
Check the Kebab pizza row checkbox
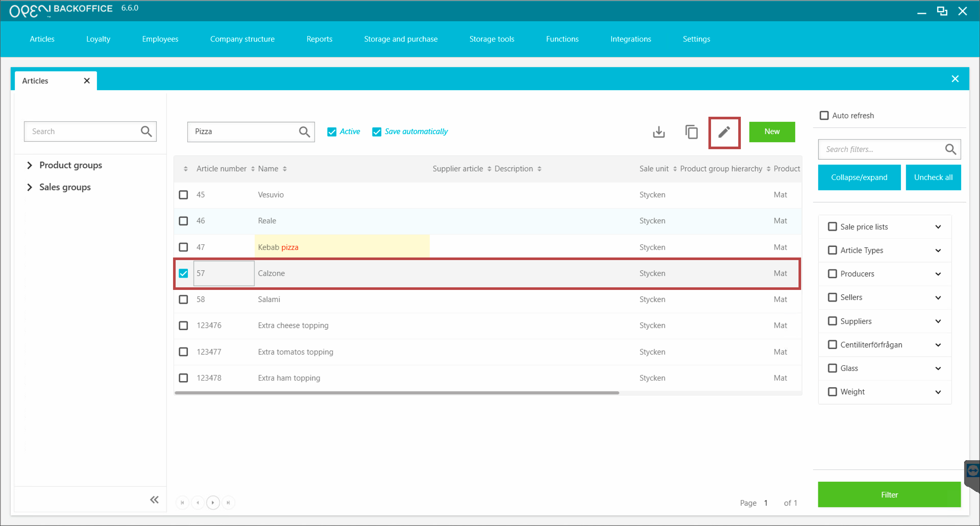[183, 247]
